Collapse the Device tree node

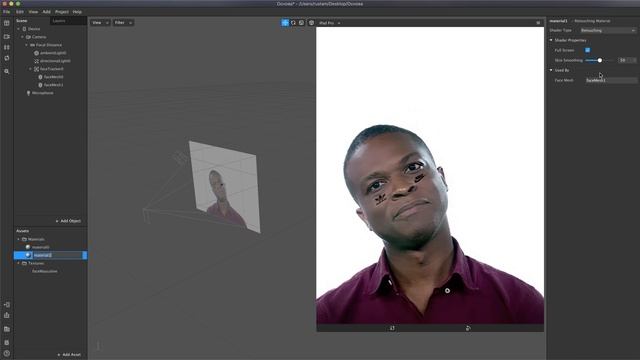[x=18, y=29]
